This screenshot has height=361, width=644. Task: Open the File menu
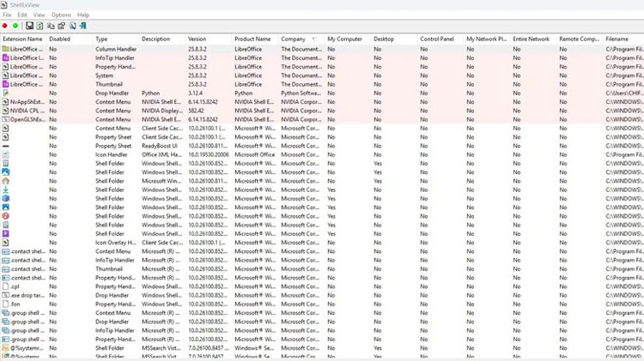[x=7, y=15]
